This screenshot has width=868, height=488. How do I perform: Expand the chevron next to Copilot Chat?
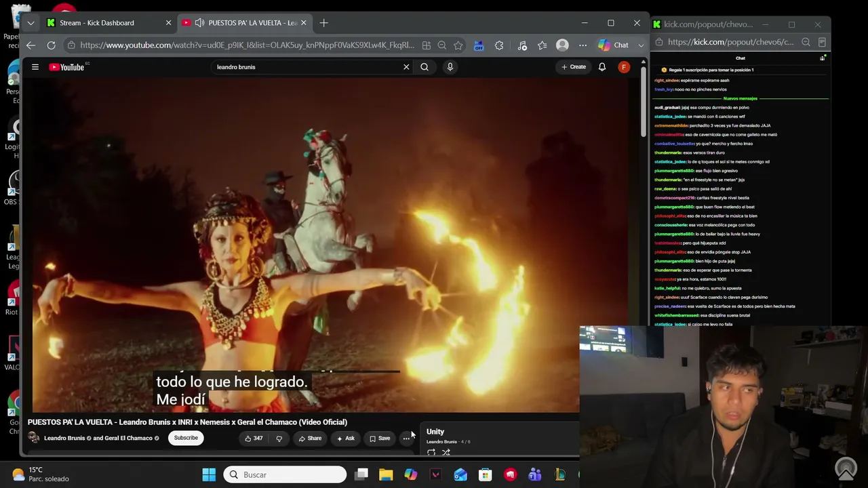click(x=641, y=45)
